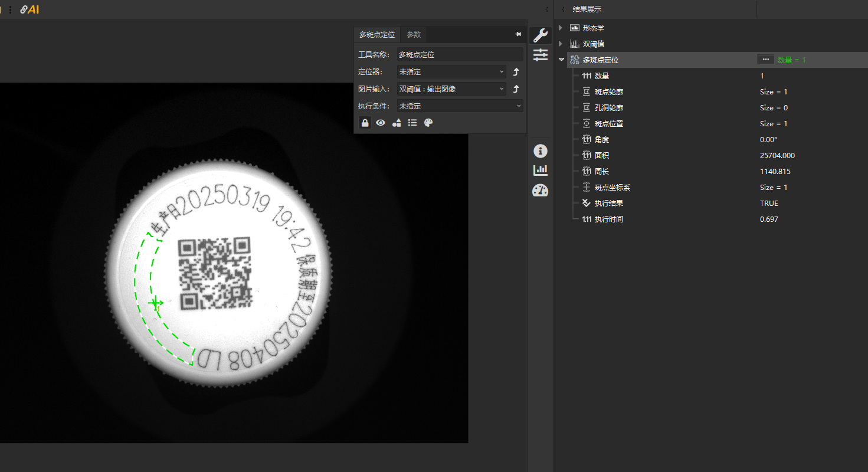This screenshot has height=472, width=868.
Task: Click the 斑点坐标系 coordinate icon
Action: pos(587,187)
